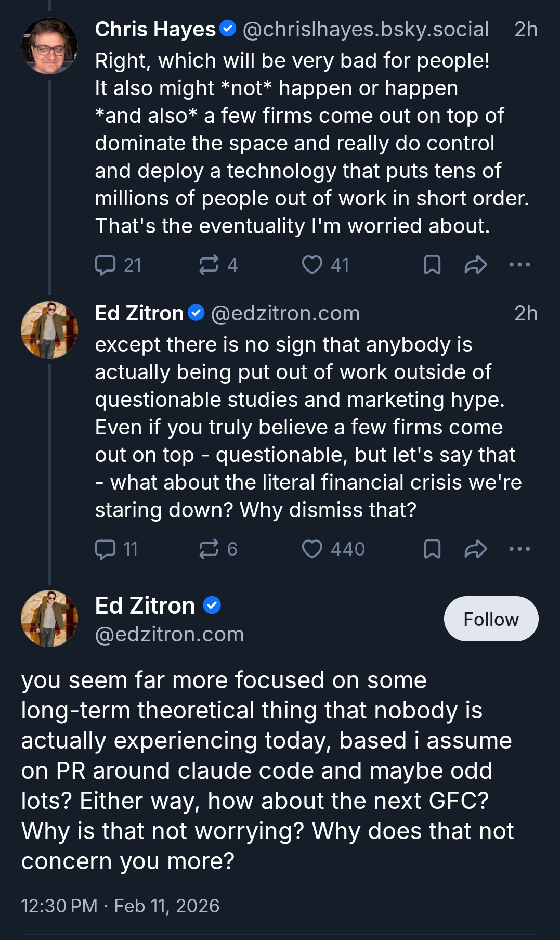
Task: Click the Chris Hayes display name
Action: (x=155, y=30)
